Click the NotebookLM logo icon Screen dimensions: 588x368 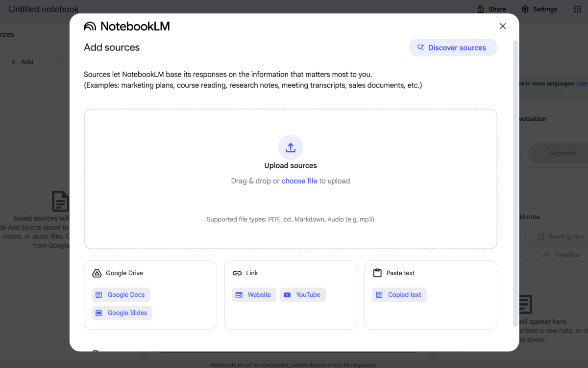click(x=90, y=26)
